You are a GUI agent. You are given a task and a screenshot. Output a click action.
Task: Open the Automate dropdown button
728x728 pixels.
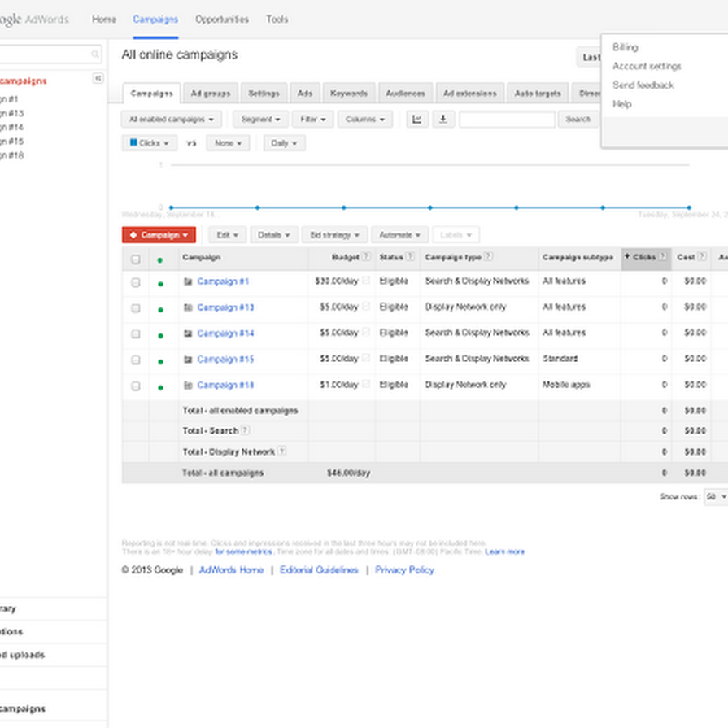point(399,235)
